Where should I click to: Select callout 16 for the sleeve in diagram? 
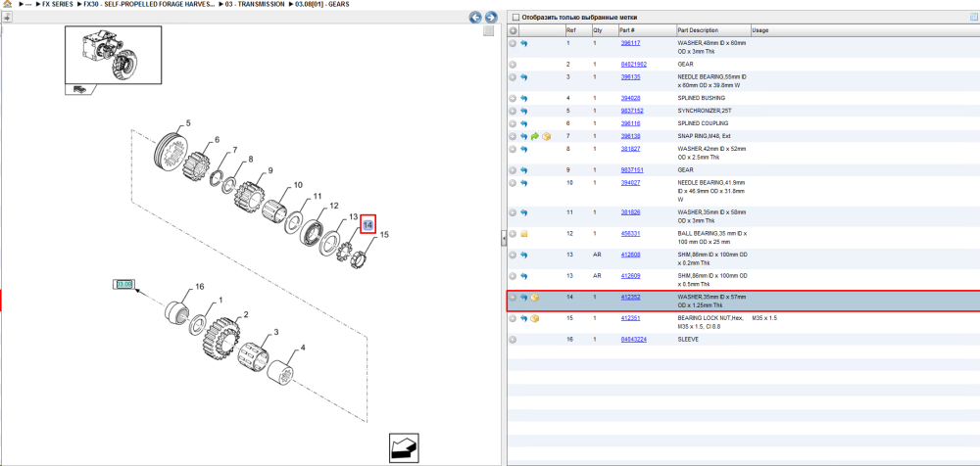click(x=199, y=287)
